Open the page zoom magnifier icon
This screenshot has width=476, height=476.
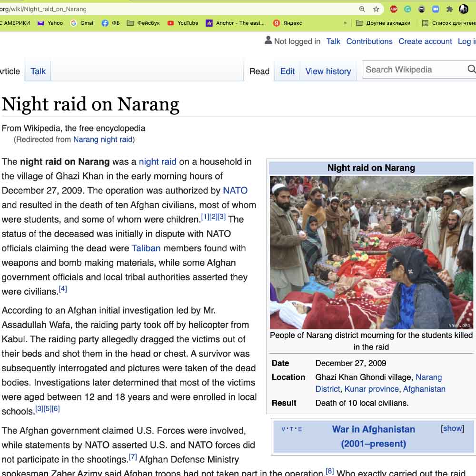click(x=362, y=9)
